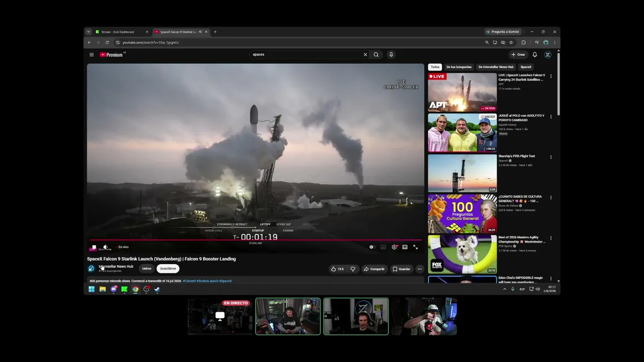Image resolution: width=644 pixels, height=362 pixels.
Task: Dislike the video with thumbs down
Action: pyautogui.click(x=353, y=269)
